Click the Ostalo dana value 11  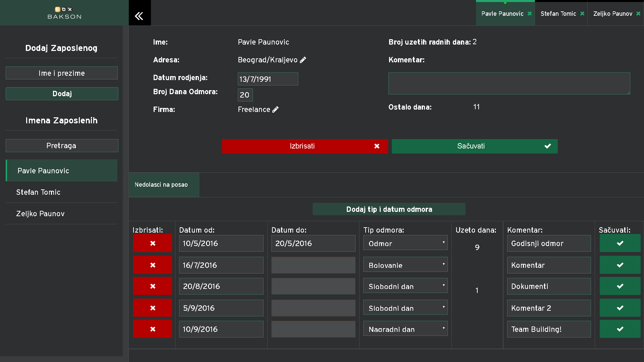pos(476,107)
